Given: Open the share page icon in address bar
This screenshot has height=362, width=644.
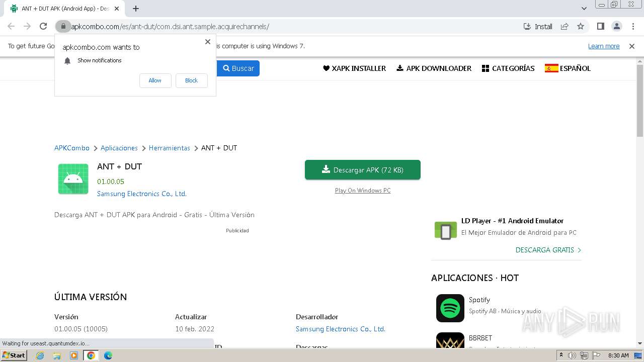Looking at the screenshot, I should pos(565,26).
